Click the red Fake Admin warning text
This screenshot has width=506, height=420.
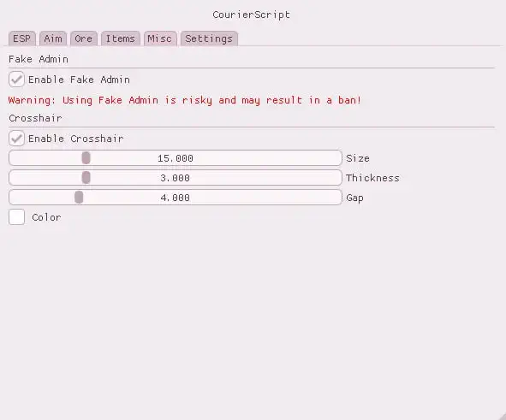(x=185, y=100)
